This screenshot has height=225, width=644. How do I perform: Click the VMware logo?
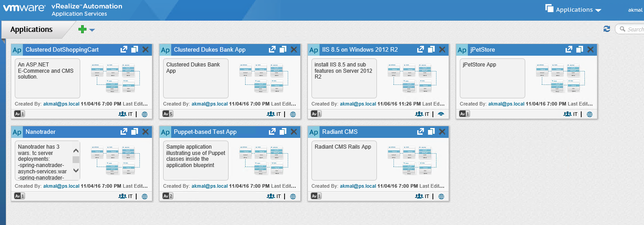23,9
